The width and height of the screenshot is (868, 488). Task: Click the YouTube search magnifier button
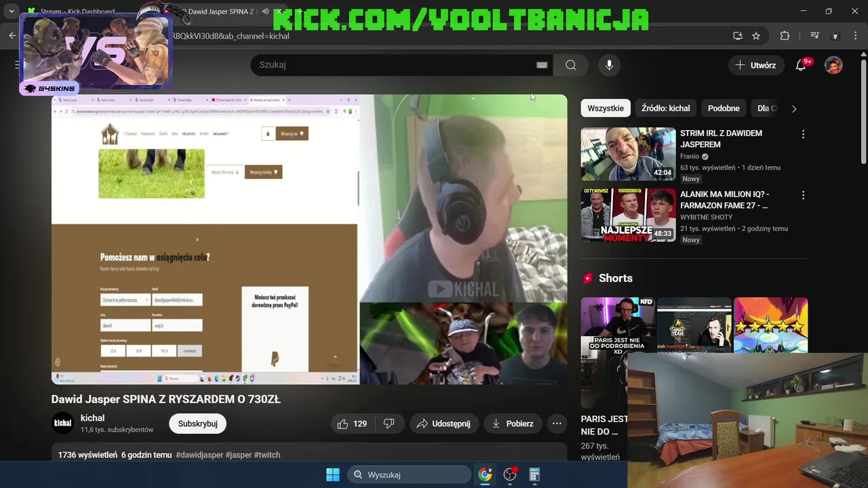click(x=571, y=65)
